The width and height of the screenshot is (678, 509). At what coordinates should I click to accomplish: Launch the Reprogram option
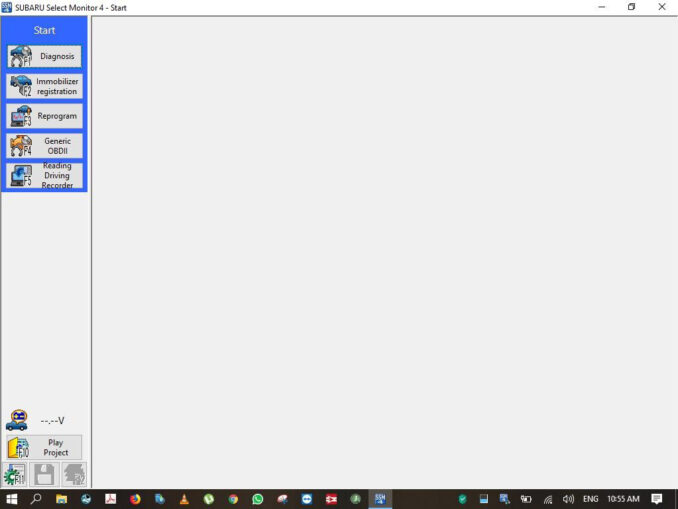[x=45, y=116]
